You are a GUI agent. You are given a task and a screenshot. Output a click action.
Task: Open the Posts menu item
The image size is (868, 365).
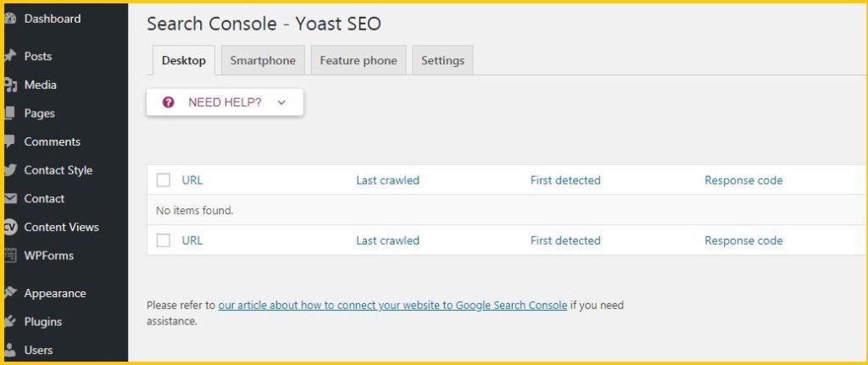point(37,57)
